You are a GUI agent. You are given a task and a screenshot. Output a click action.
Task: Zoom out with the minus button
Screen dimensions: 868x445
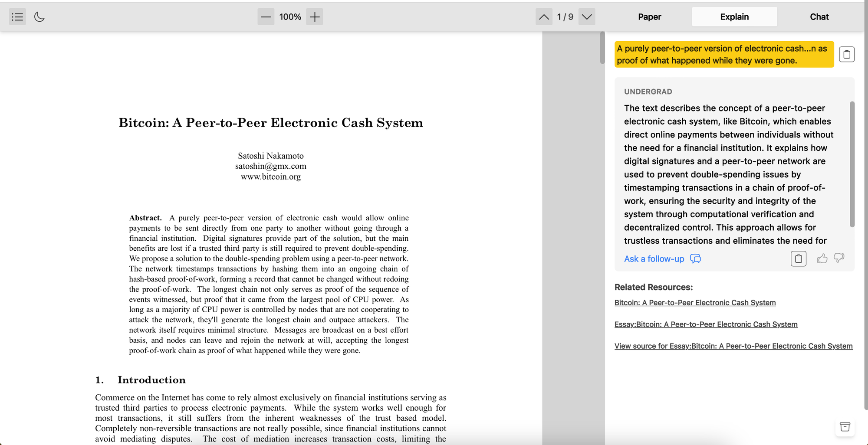[266, 17]
